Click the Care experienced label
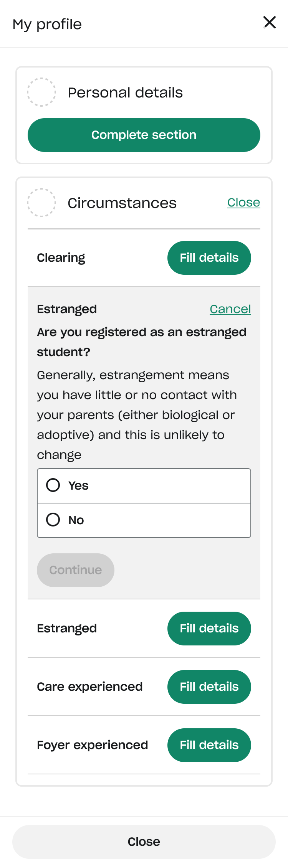 pos(90,686)
